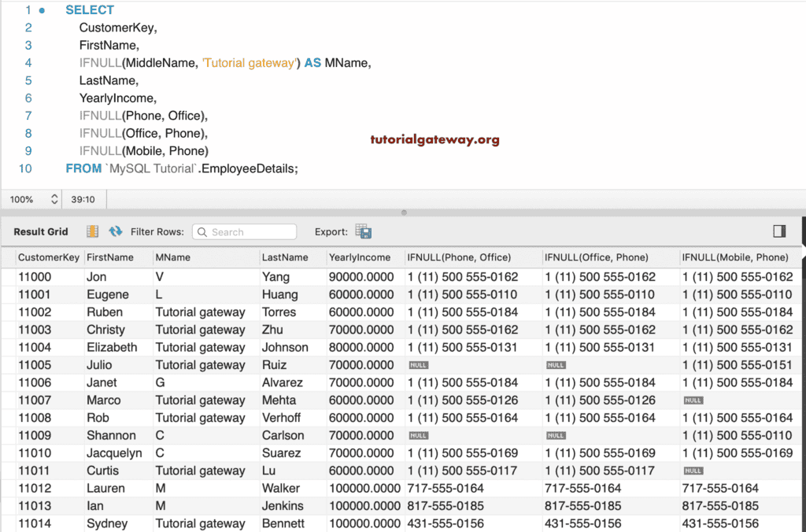This screenshot has width=806, height=532.
Task: Select the IFNULL(Mobile, Phone) column header
Action: pos(735,257)
